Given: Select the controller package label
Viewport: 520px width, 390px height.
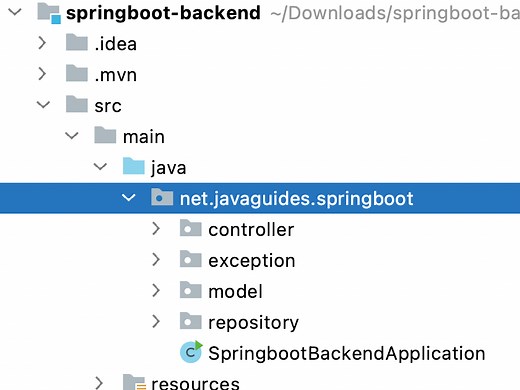Looking at the screenshot, I should pos(251,230).
